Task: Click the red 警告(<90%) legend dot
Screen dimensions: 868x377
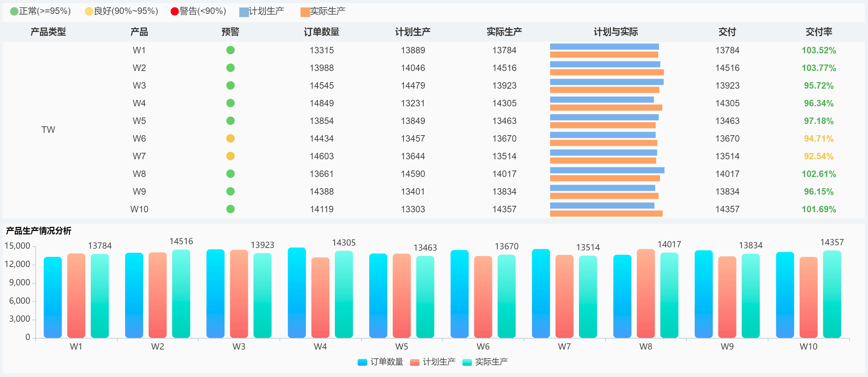Action: (x=174, y=12)
